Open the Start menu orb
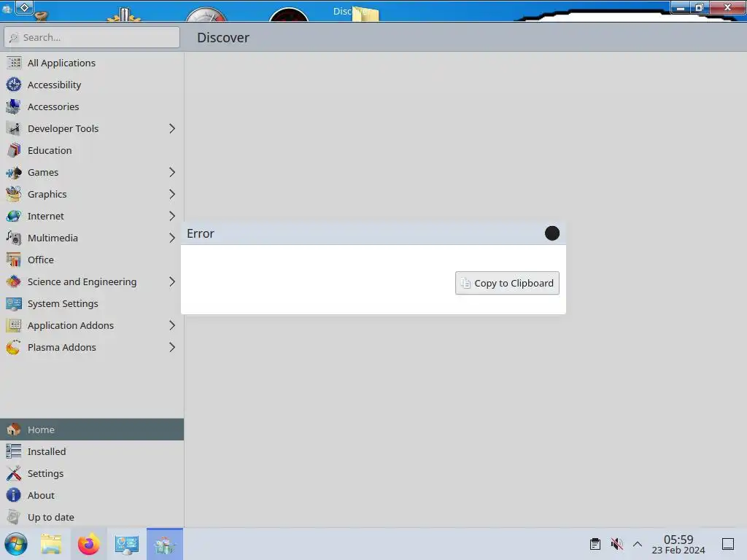747x560 pixels. 16,544
